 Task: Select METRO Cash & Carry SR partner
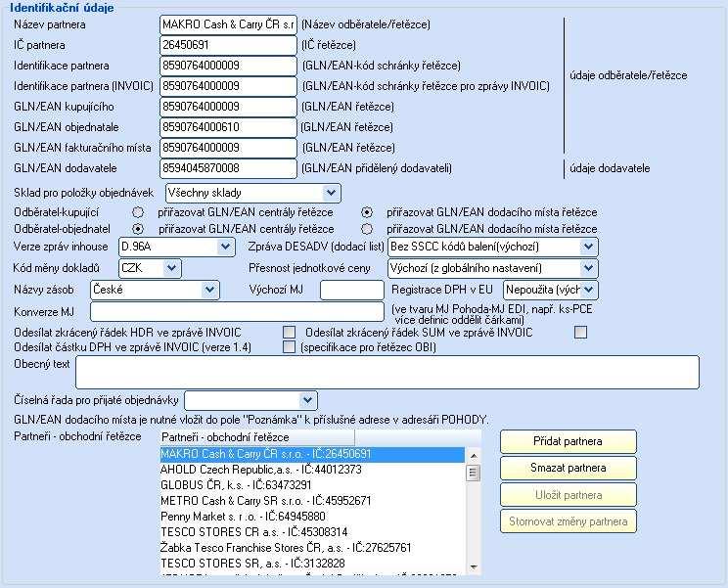312,501
